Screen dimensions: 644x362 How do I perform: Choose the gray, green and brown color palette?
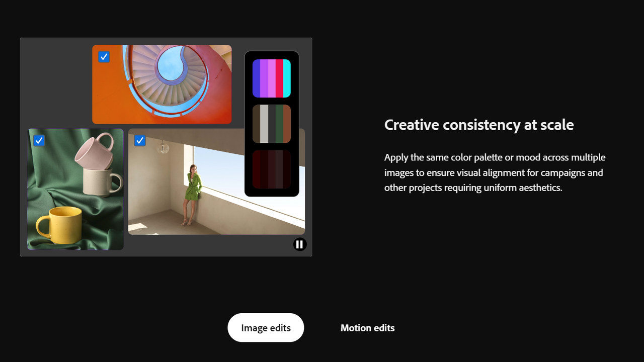pos(272,124)
